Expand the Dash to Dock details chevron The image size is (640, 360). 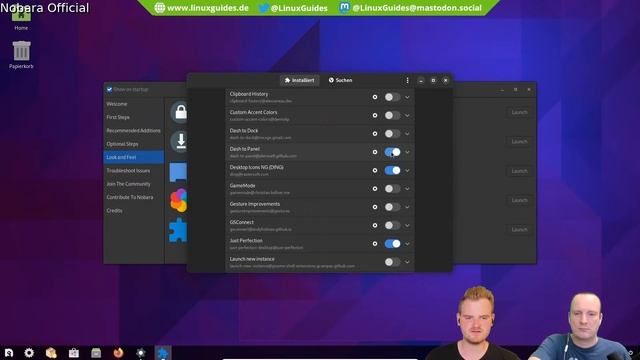[407, 134]
